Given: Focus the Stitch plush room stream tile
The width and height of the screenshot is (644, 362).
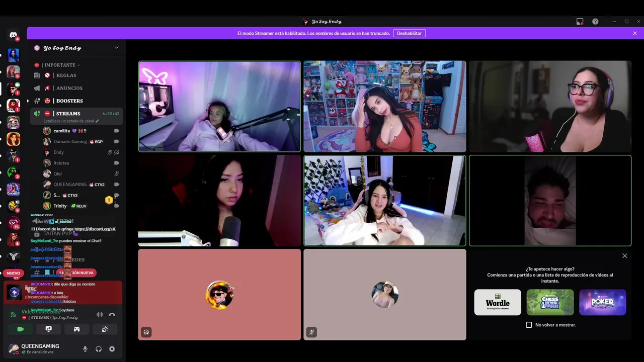Looking at the screenshot, I should pyautogui.click(x=385, y=201).
